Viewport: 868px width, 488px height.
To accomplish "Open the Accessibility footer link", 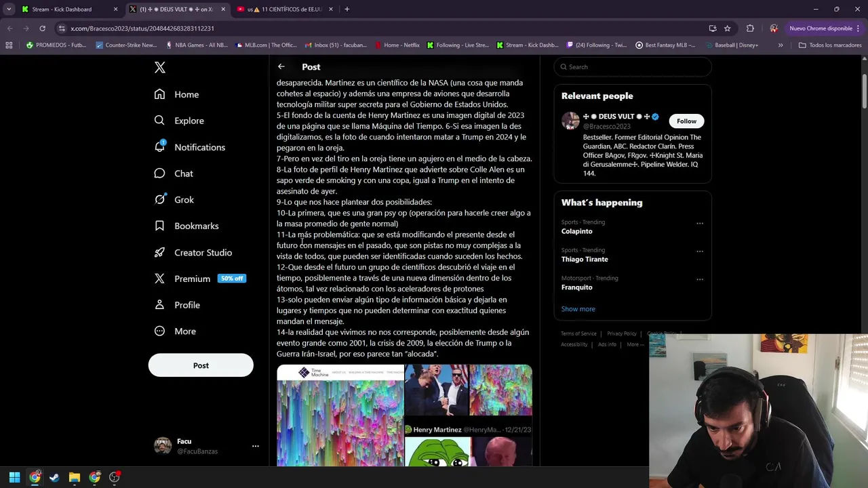I will tap(574, 344).
